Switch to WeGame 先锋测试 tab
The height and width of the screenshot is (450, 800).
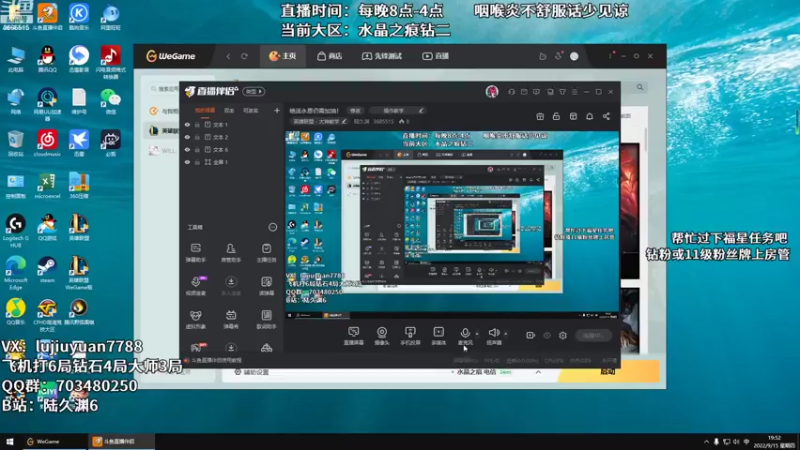(x=382, y=56)
